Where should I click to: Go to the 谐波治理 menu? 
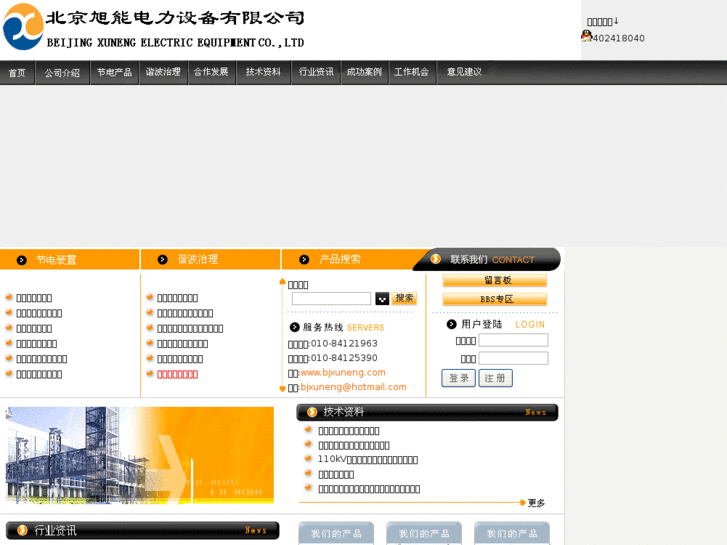[163, 72]
